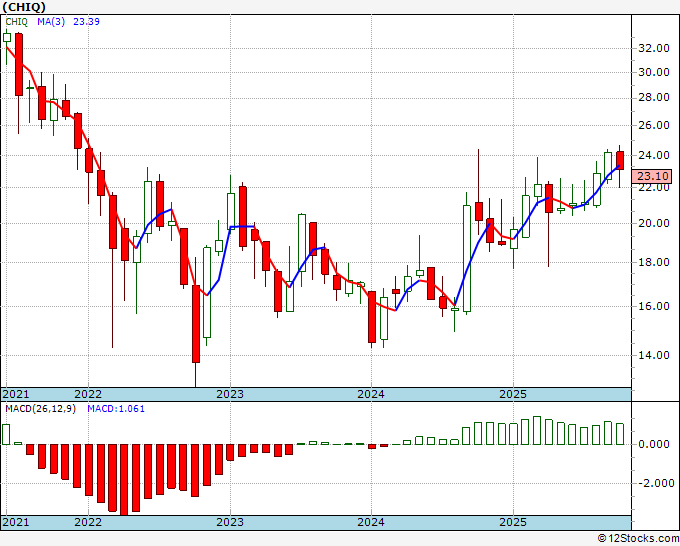The width and height of the screenshot is (680, 546).
Task: Click 2021 on the price chart timeline
Action: [16, 394]
